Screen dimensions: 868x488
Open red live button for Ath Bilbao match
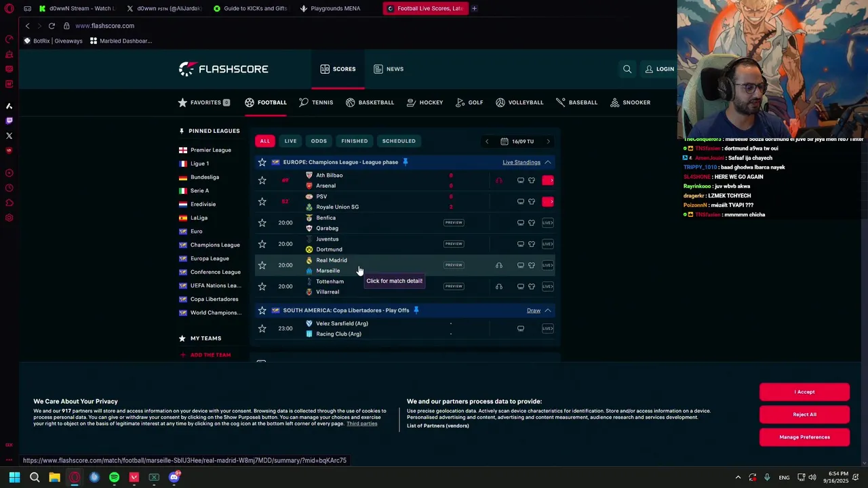tap(548, 180)
